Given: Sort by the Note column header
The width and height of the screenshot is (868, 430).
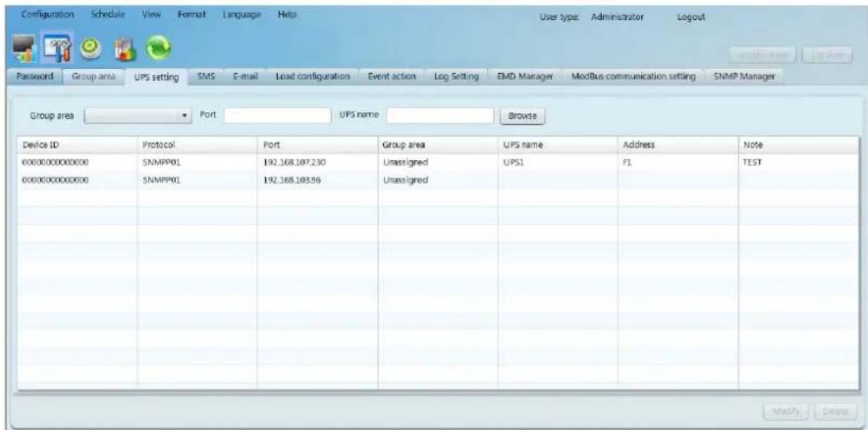Looking at the screenshot, I should [x=800, y=144].
